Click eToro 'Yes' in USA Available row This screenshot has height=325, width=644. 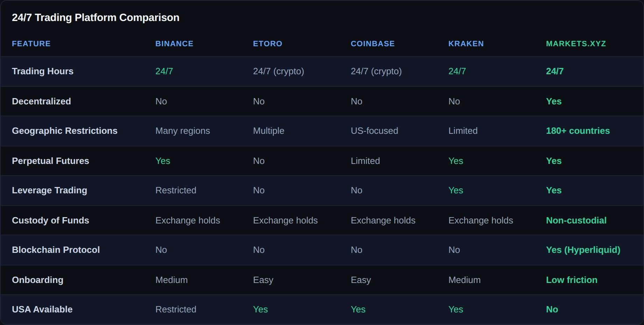coord(260,309)
